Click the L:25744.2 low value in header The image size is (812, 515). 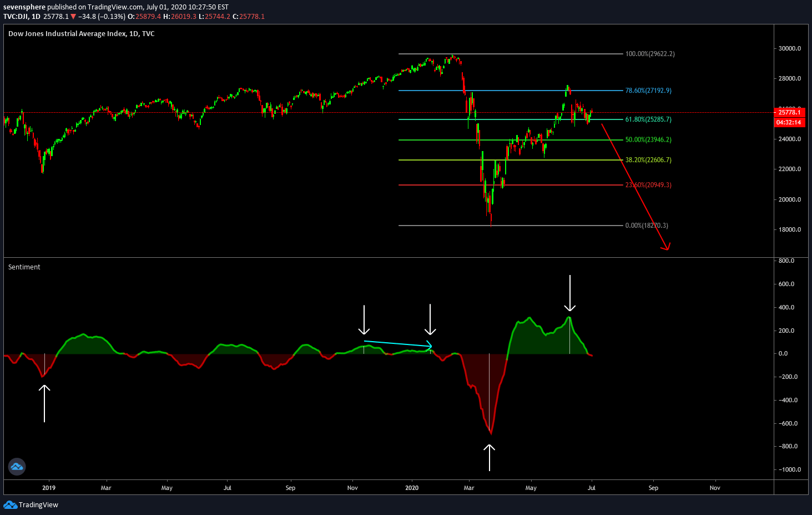pyautogui.click(x=214, y=17)
